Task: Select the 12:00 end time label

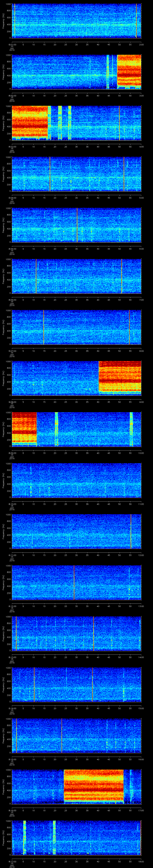Action: [141, 555]
